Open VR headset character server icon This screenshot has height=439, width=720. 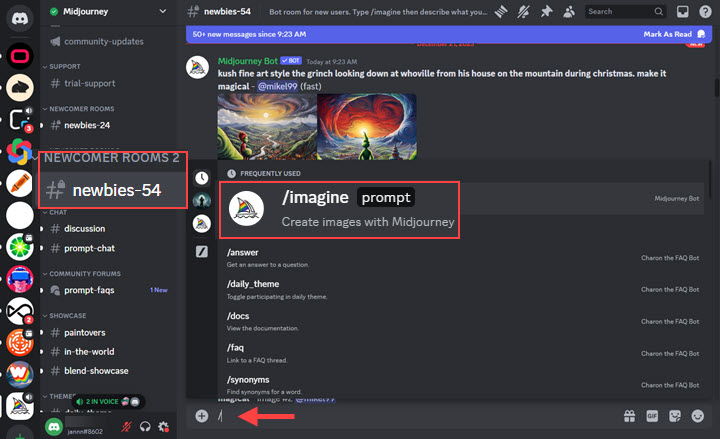click(20, 279)
